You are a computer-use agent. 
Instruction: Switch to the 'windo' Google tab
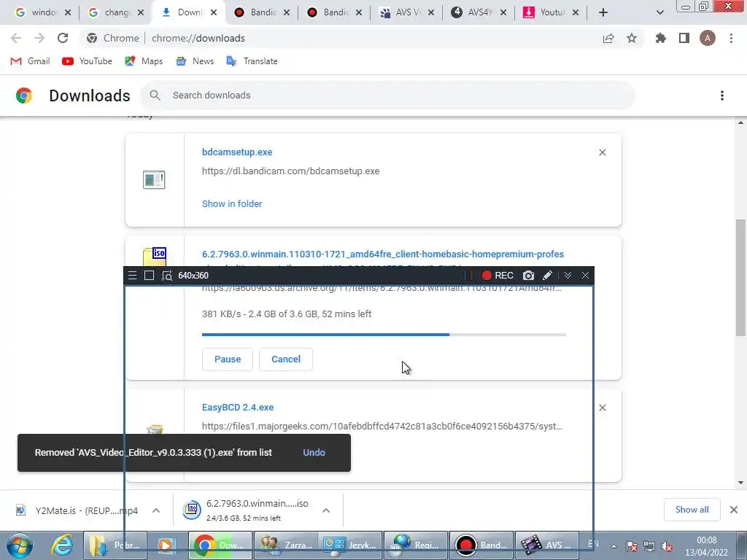(x=43, y=12)
